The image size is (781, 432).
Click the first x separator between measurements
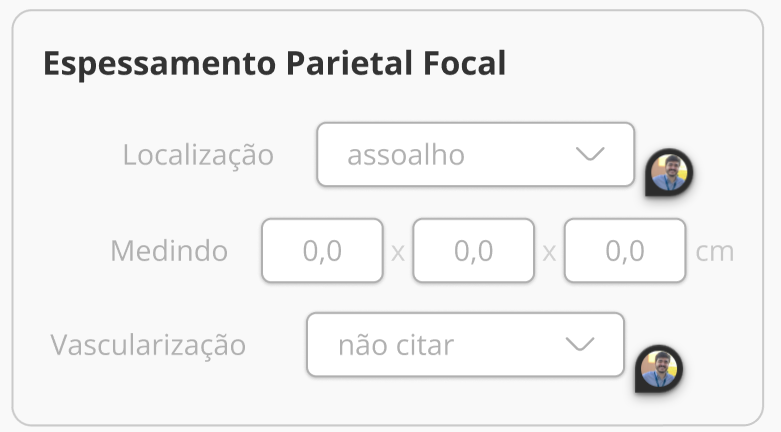coord(398,252)
